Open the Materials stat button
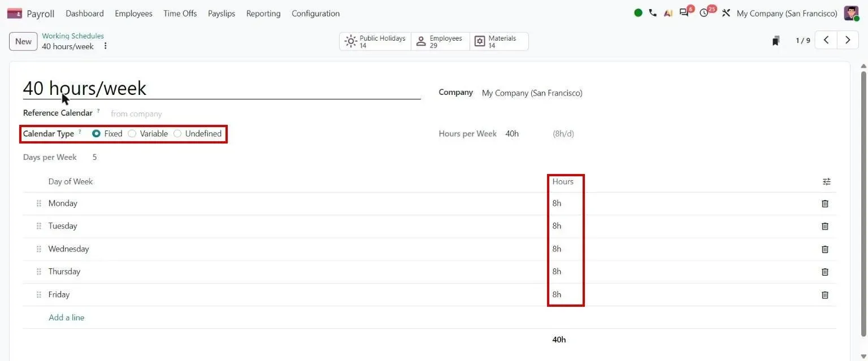 [x=499, y=41]
